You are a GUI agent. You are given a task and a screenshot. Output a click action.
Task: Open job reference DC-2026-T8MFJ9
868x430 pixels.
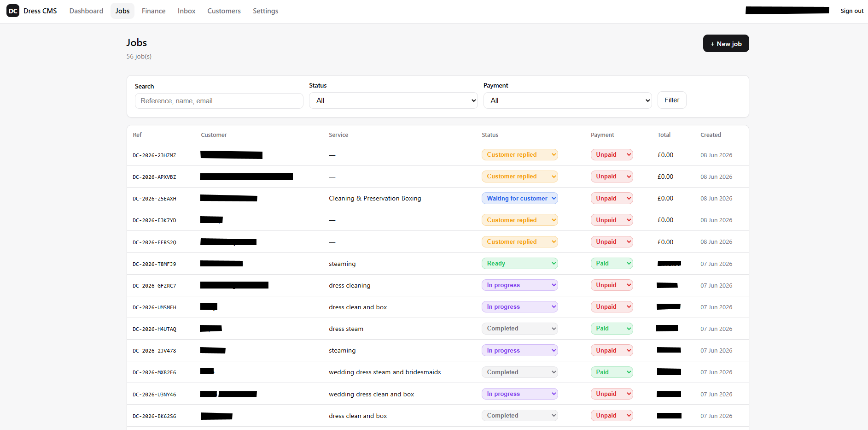[154, 264]
